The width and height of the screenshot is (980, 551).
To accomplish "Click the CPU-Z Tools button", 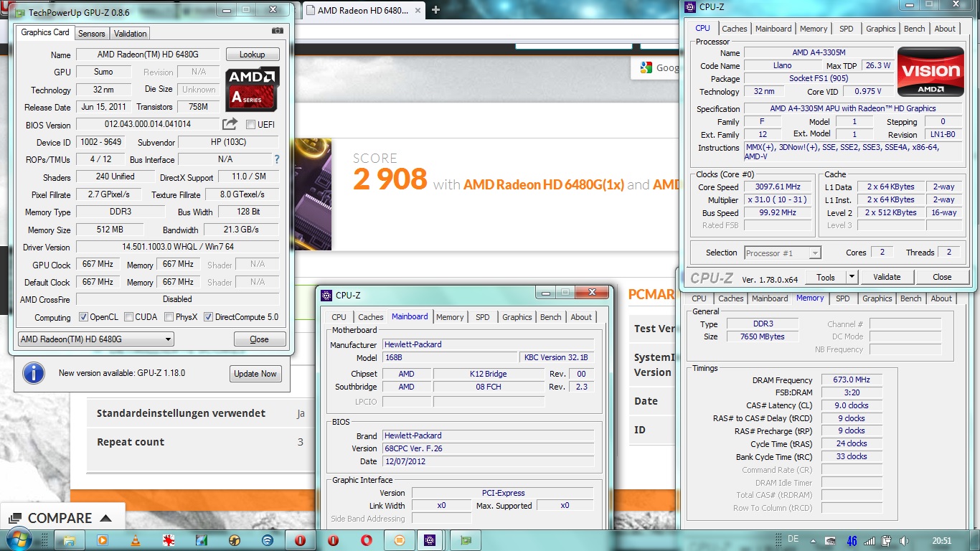I will click(826, 277).
